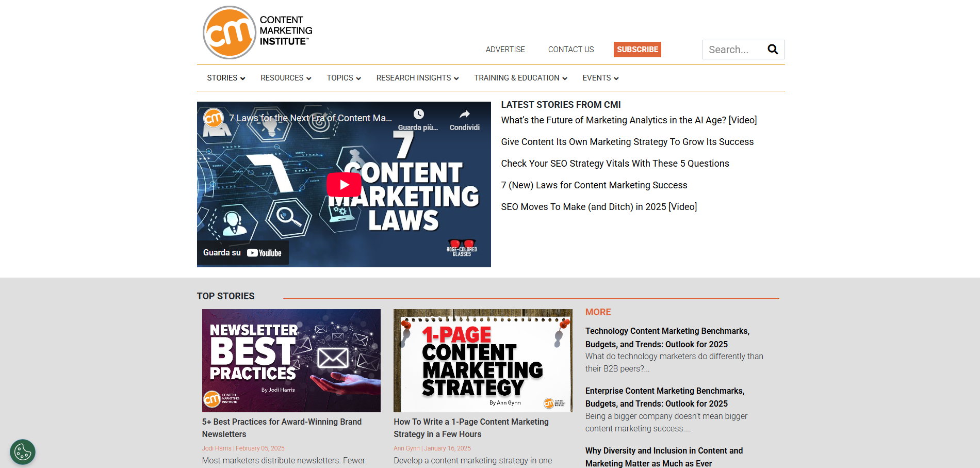Open video on YouTube via Guarda su
The width and height of the screenshot is (980, 468).
tap(242, 253)
